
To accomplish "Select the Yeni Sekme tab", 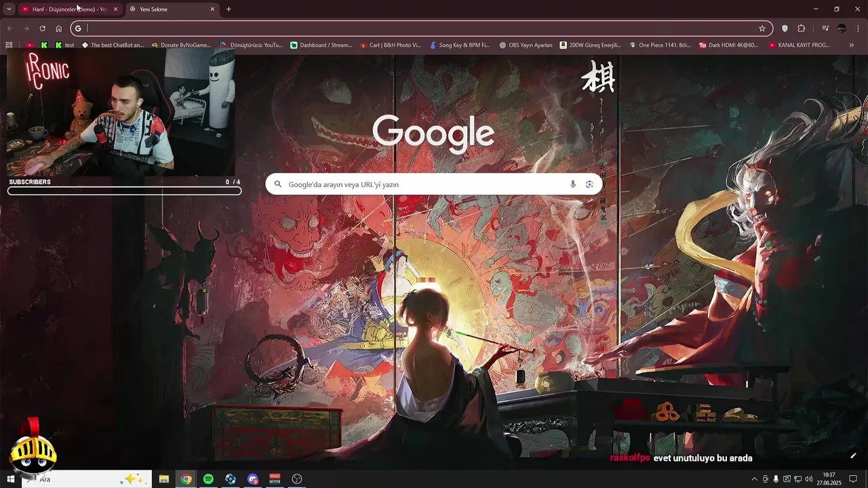I will (x=171, y=9).
